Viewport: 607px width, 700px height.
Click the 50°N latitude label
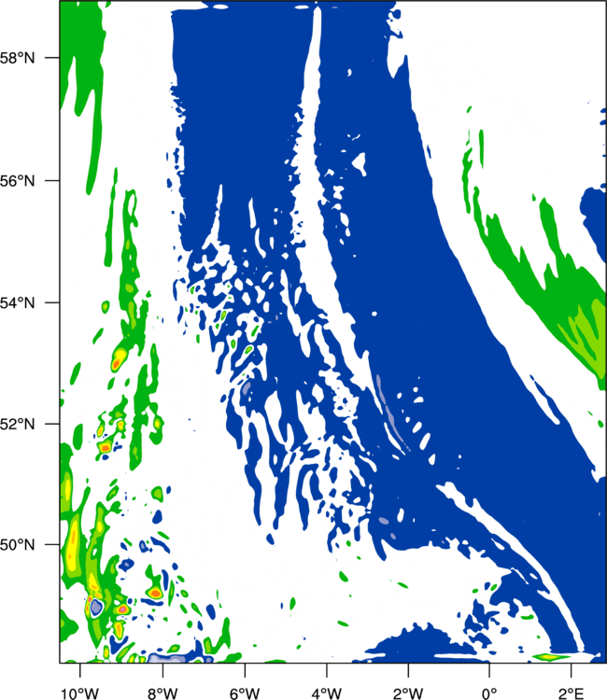pos(18,545)
